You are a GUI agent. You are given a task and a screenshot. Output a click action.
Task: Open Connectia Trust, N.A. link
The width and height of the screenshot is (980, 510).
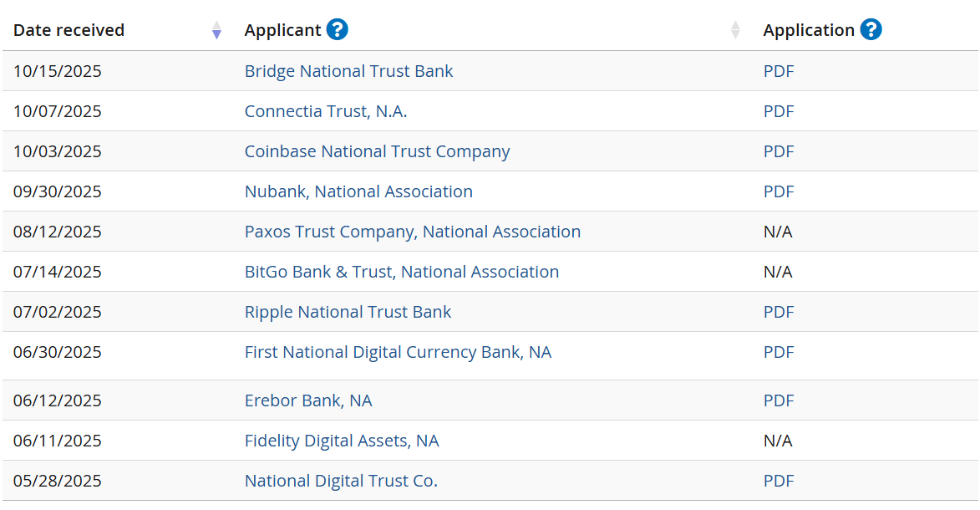(326, 111)
